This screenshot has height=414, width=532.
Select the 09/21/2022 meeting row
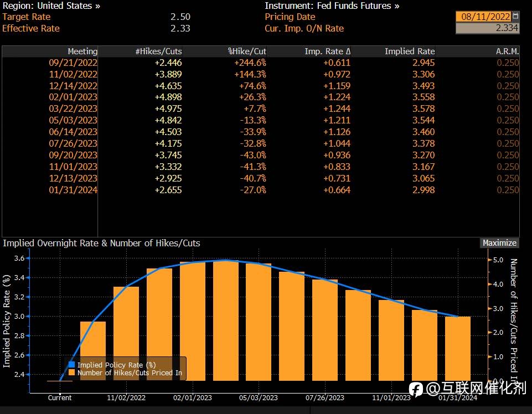tap(261, 63)
